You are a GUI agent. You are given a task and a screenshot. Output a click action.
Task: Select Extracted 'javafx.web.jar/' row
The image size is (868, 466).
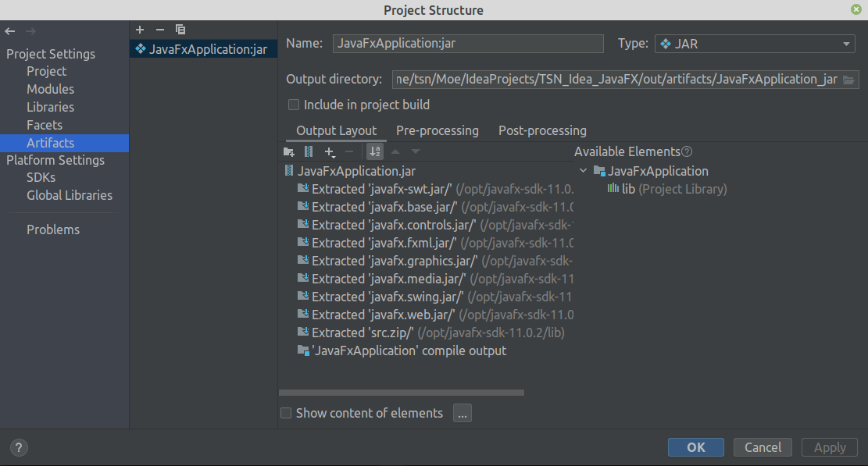tap(427, 315)
